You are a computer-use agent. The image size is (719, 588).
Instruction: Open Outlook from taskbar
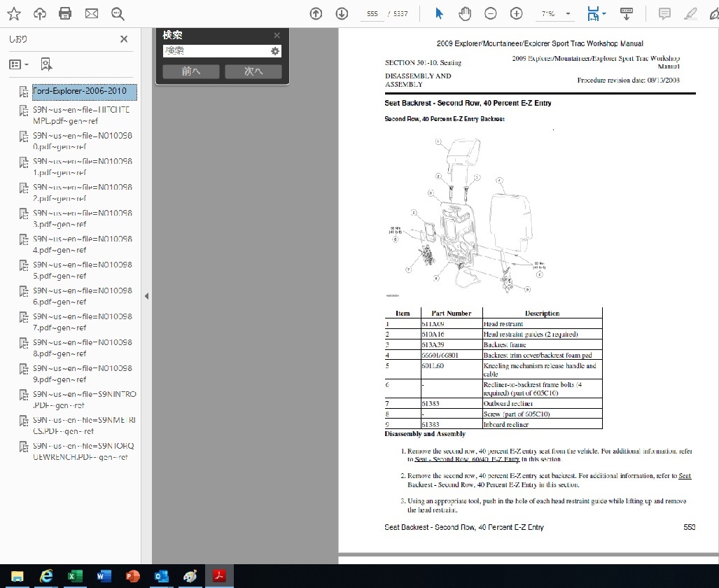click(x=162, y=576)
